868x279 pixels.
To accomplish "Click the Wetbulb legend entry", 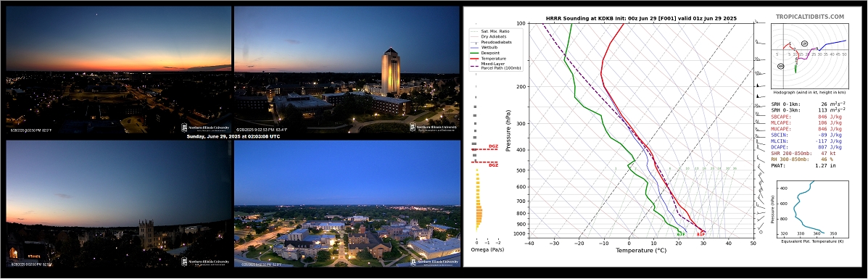I will pyautogui.click(x=493, y=48).
